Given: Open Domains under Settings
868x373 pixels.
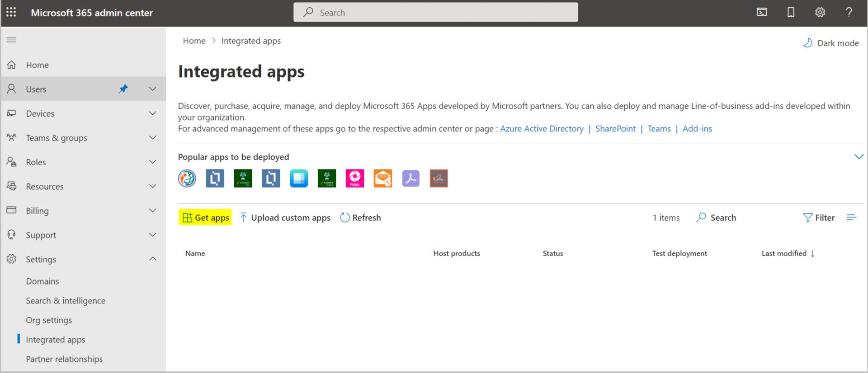Looking at the screenshot, I should tap(42, 281).
